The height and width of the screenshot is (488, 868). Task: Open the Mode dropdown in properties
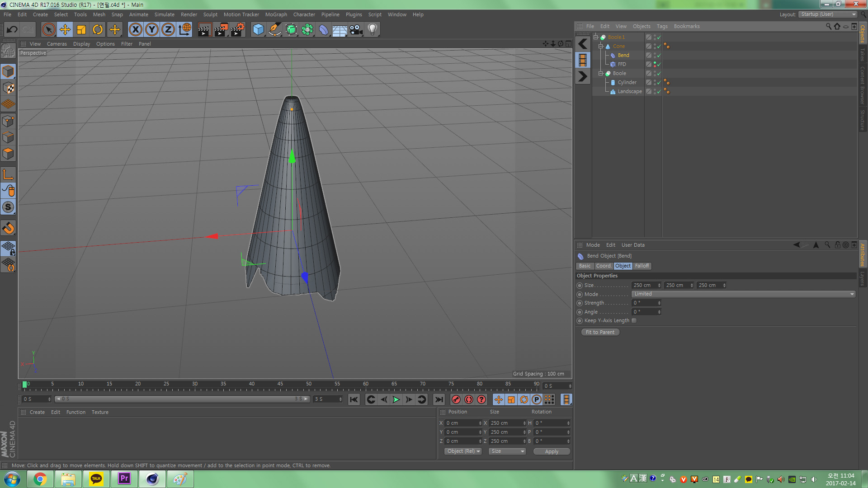(x=743, y=294)
